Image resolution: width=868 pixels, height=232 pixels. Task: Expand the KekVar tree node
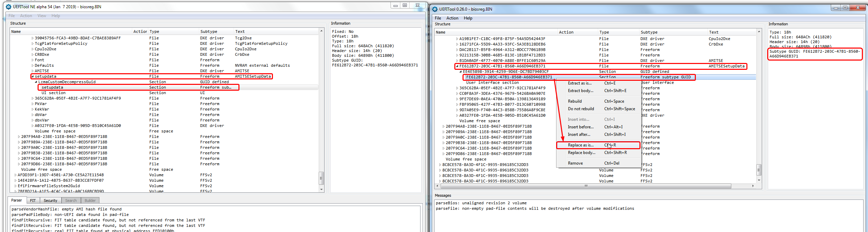tap(33, 109)
